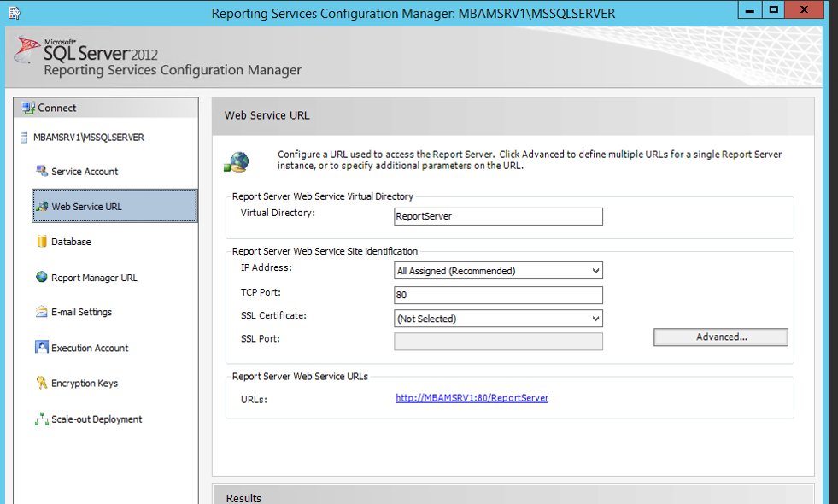Viewport: 838px width, 504px height.
Task: Click the 'Virtual Directory:' label
Action: point(278,213)
